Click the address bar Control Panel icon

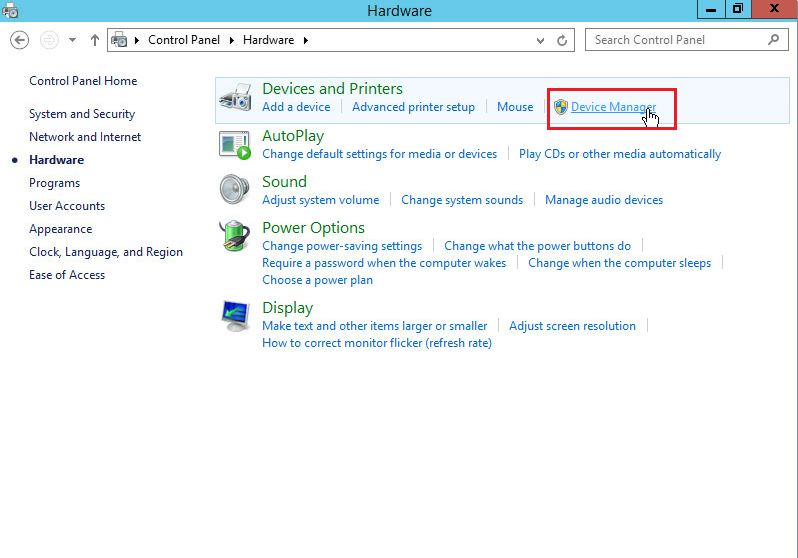(119, 40)
